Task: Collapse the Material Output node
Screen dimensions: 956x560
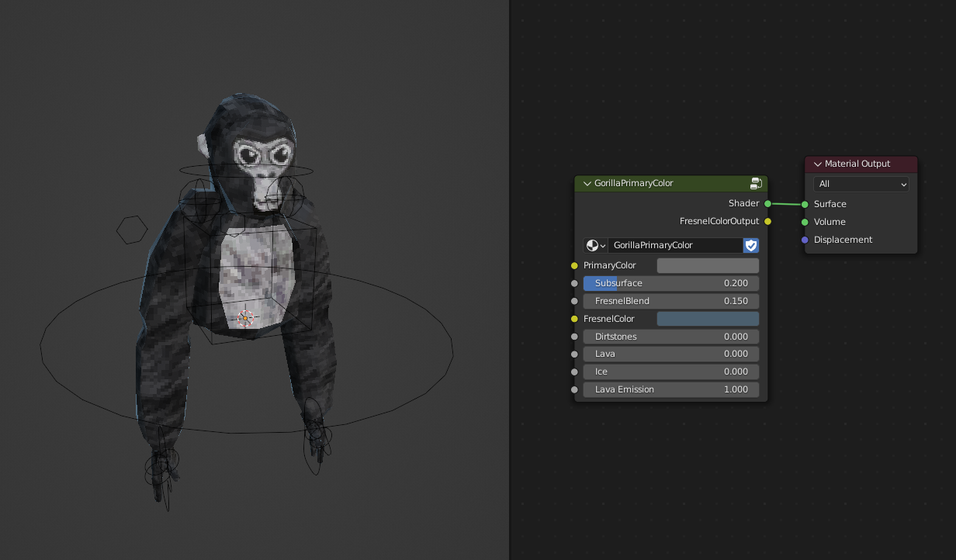Action: coord(816,164)
